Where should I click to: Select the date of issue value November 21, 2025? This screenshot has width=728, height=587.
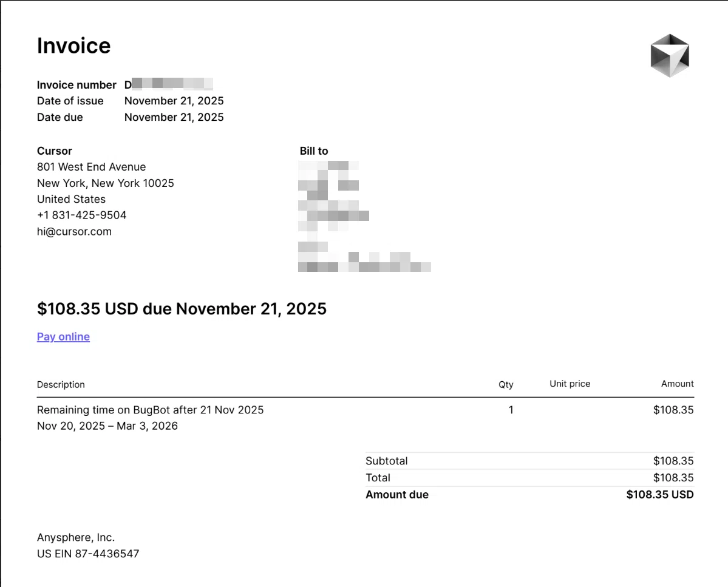coord(174,101)
